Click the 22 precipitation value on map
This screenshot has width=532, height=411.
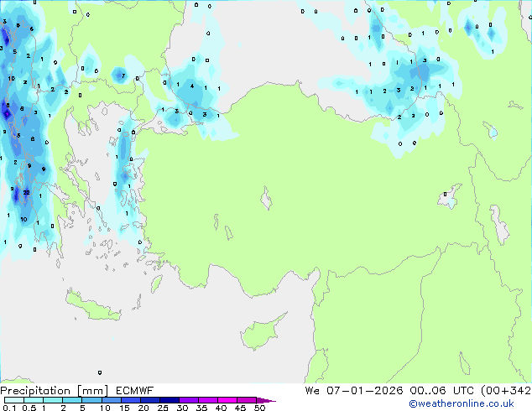pos(27,192)
